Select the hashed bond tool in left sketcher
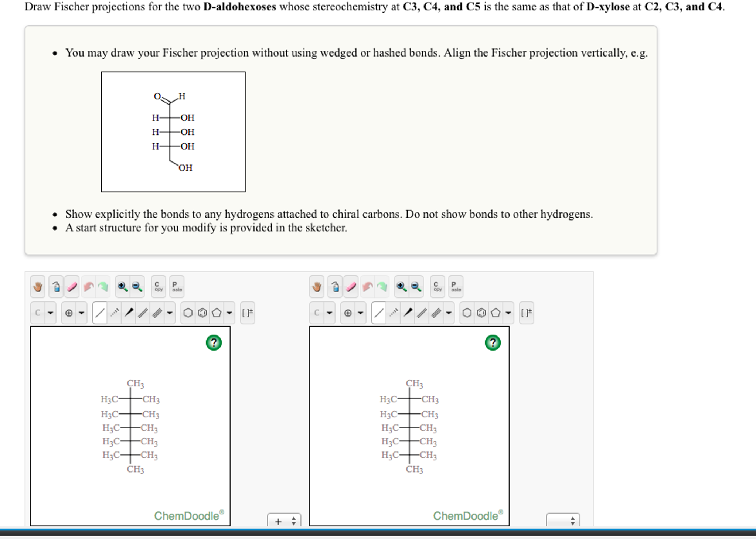Viewport: 756px width, 539px height. tap(115, 312)
